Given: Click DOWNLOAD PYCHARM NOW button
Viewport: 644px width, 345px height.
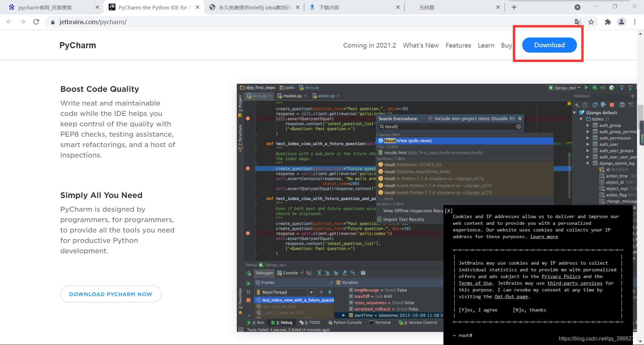Looking at the screenshot, I should coord(111,294).
